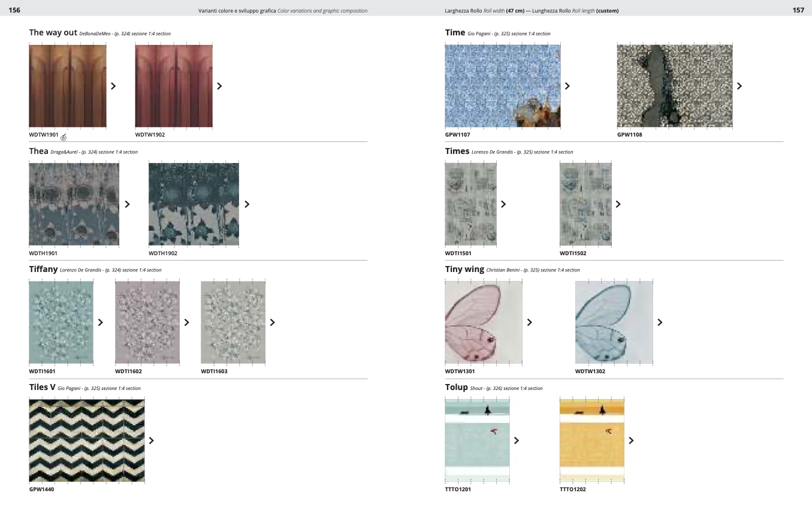The image size is (812, 526).
Task: Pick the yellow Tolup TTTO1202 swatch
Action: tap(591, 440)
